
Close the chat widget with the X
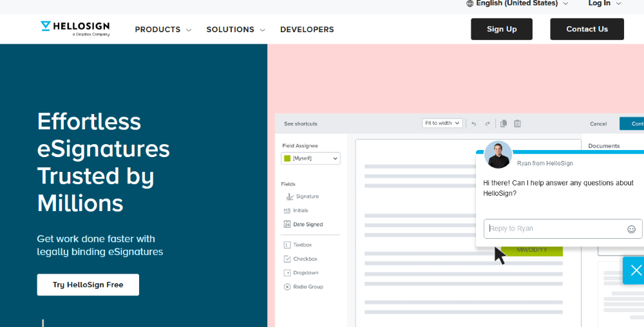(636, 270)
